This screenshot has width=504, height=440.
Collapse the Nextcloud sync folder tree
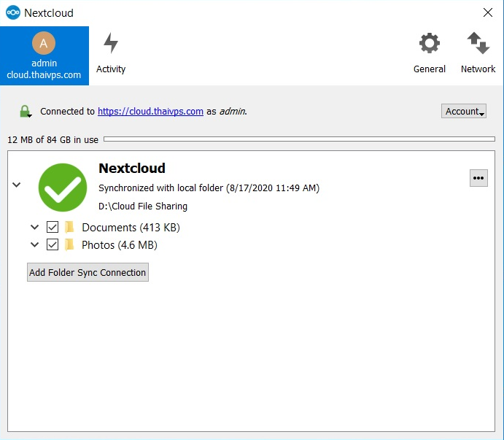(17, 185)
